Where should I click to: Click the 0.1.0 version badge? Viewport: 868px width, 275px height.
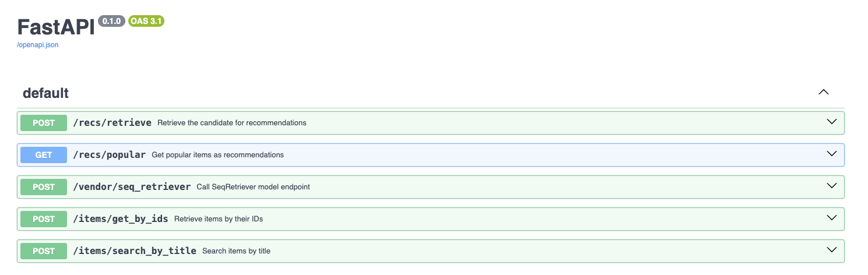tap(111, 21)
